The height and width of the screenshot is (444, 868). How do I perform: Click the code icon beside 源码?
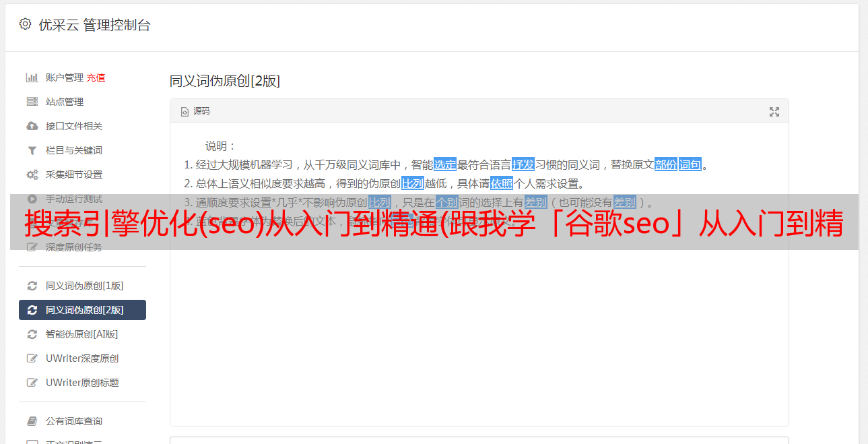(x=185, y=112)
